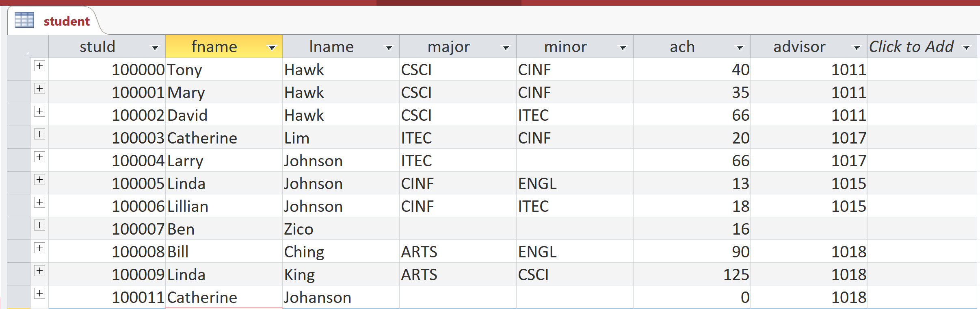Click stuId cell '100005'
The height and width of the screenshot is (309, 980).
point(107,183)
